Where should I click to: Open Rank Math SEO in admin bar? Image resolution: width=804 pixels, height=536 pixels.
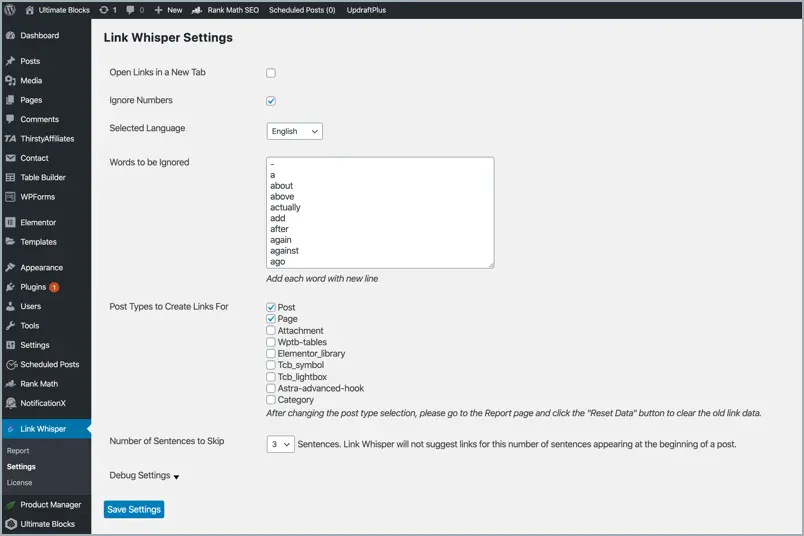pos(225,10)
